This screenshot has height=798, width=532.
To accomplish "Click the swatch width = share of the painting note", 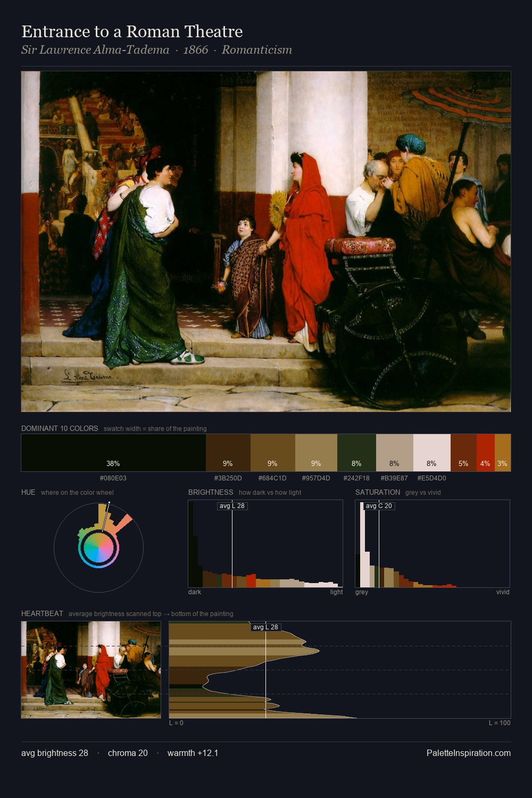I will point(155,429).
